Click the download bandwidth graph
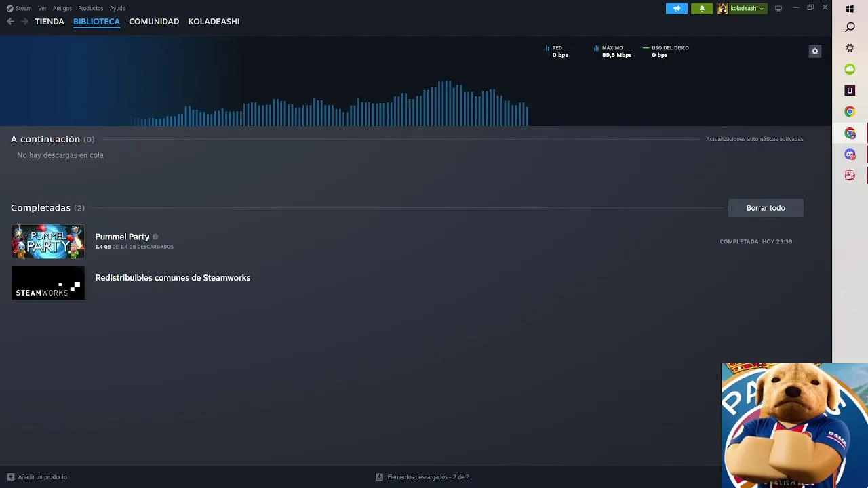Screen dimensions: 868x488 (329, 103)
